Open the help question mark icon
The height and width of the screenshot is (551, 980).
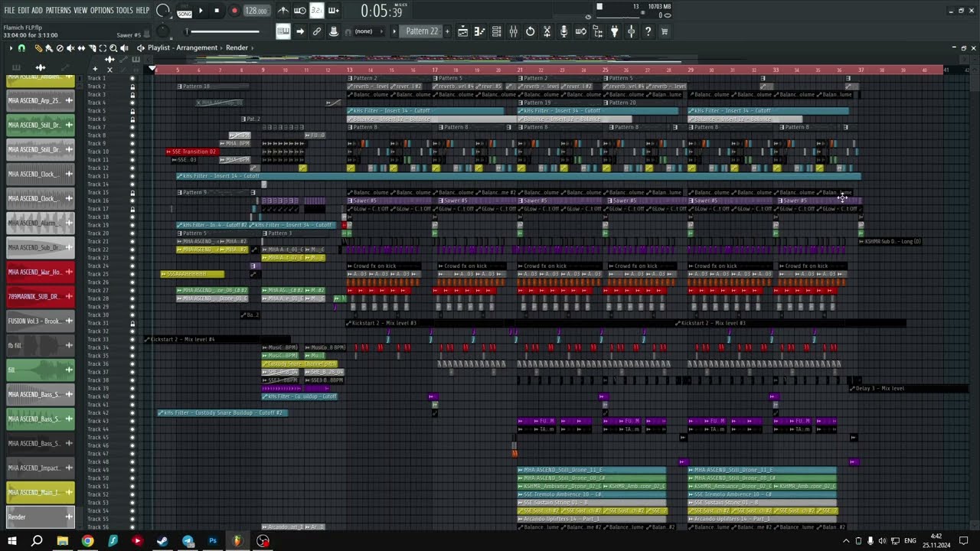pyautogui.click(x=648, y=31)
